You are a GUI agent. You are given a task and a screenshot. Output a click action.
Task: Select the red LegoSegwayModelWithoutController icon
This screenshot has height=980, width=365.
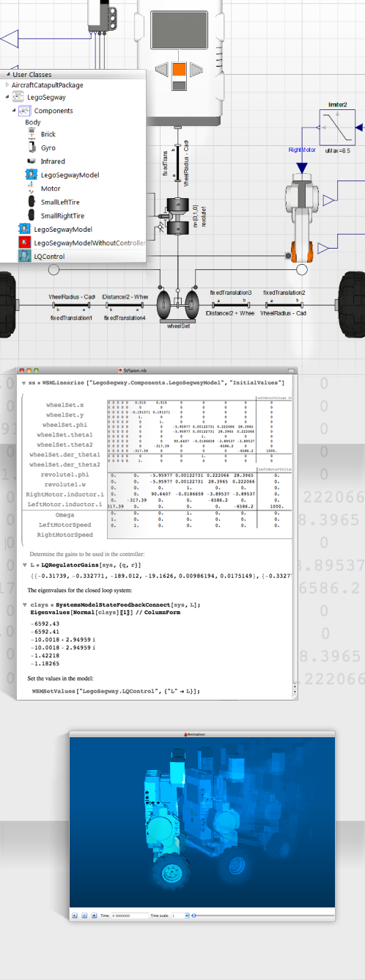click(23, 243)
